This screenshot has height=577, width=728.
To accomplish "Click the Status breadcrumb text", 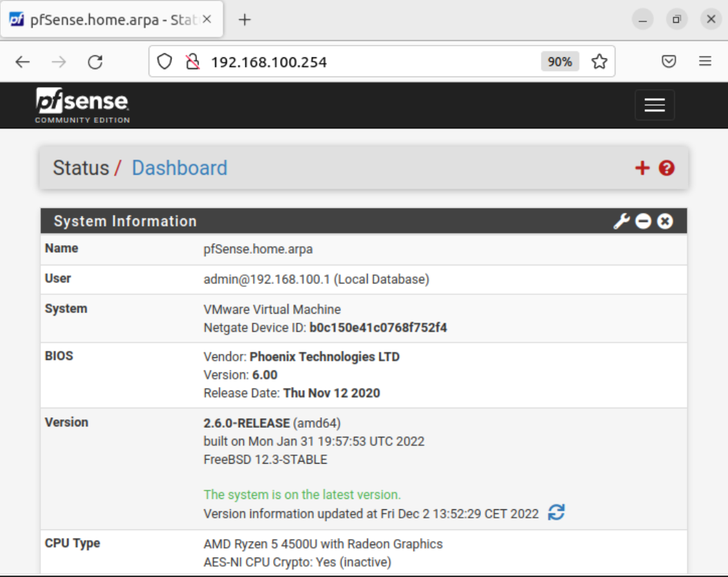I will click(x=81, y=168).
